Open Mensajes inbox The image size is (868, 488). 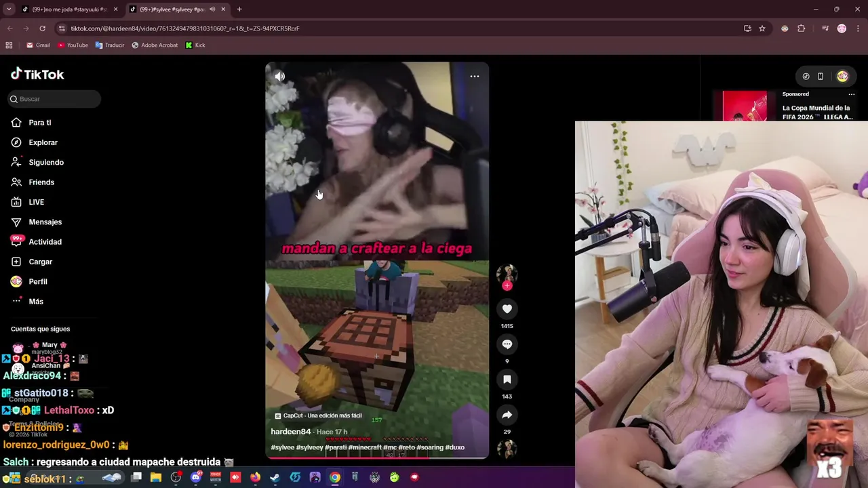45,222
